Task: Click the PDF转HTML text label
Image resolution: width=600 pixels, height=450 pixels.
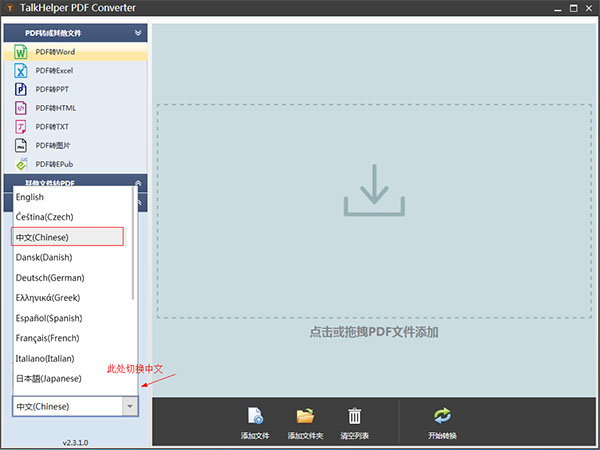Action: (55, 108)
